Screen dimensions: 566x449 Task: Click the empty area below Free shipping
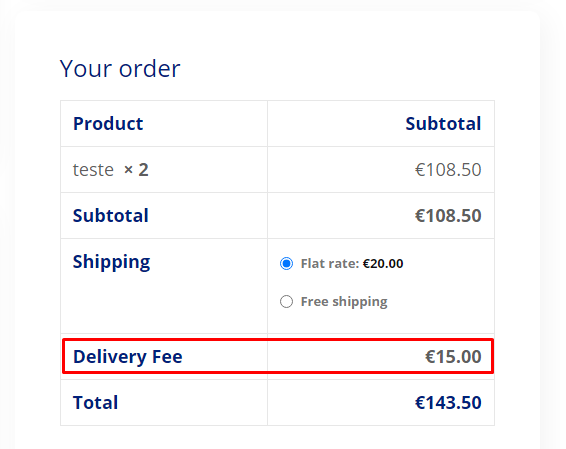click(x=381, y=322)
